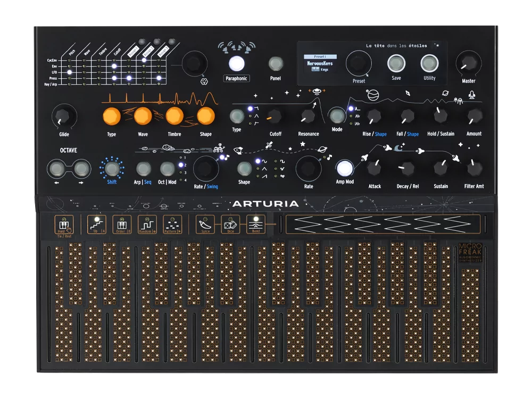Screen dimensions: 532x399
Task: Click the Oct | Mod button
Action: [167, 169]
